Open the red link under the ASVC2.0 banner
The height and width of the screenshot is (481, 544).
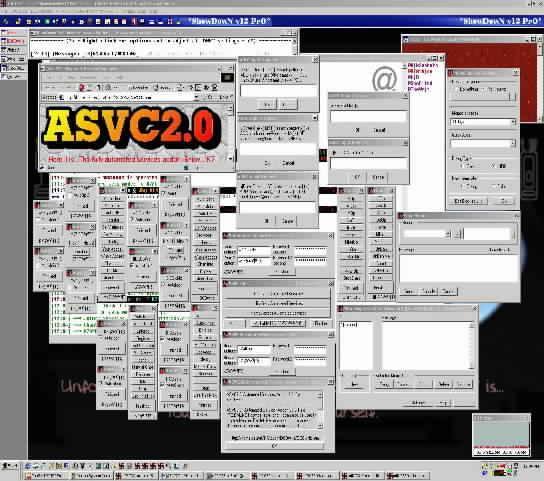coord(132,159)
